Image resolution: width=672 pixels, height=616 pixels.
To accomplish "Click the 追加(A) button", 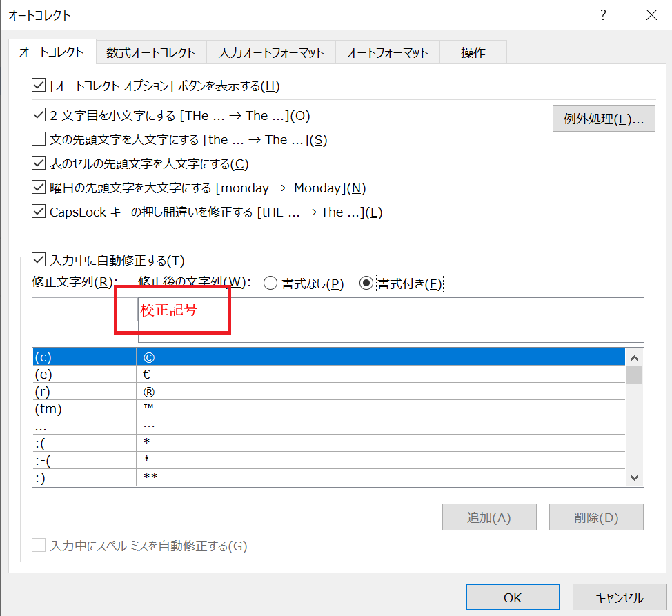I will click(489, 517).
